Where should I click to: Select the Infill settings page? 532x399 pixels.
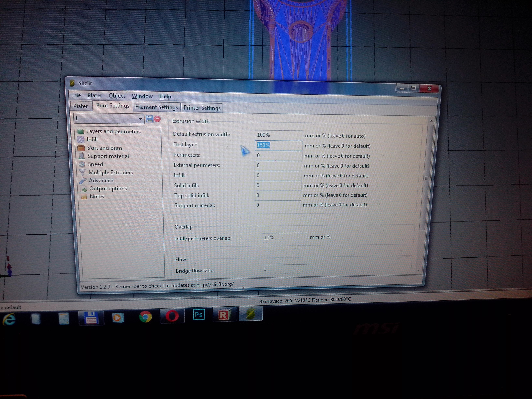click(92, 140)
